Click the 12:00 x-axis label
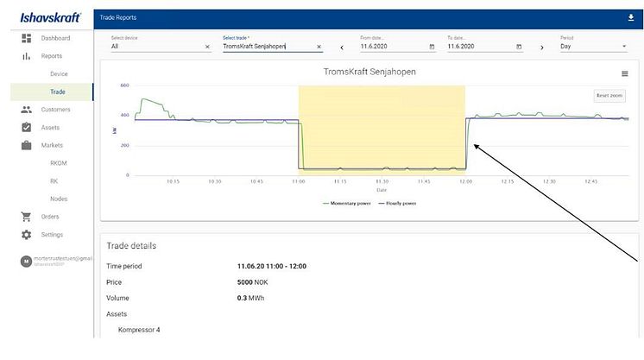Viewport: 644px width, 360px height. click(x=466, y=181)
